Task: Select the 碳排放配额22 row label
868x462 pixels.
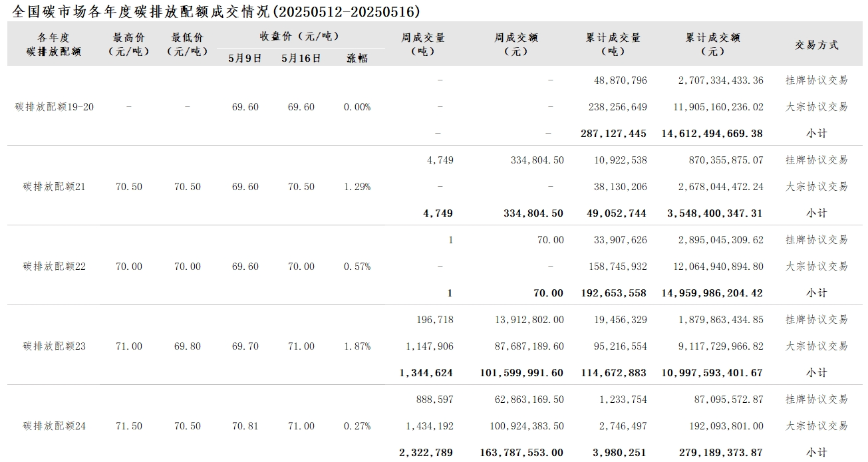Action: pyautogui.click(x=55, y=267)
